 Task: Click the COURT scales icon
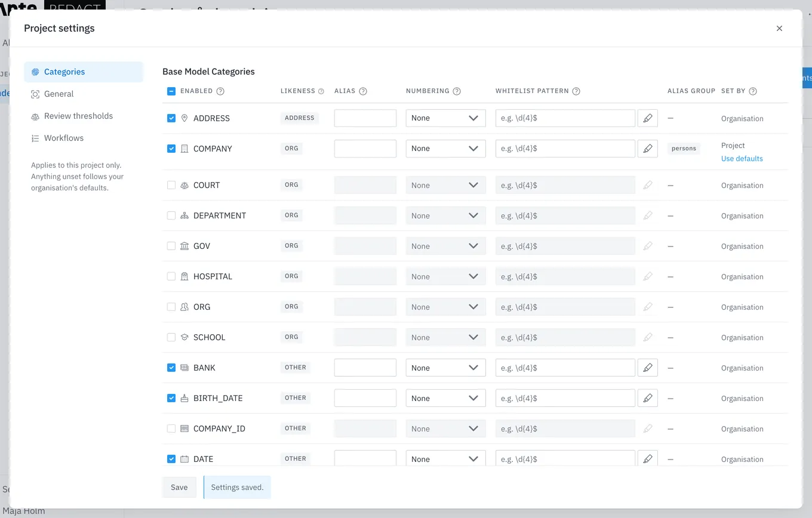[184, 185]
